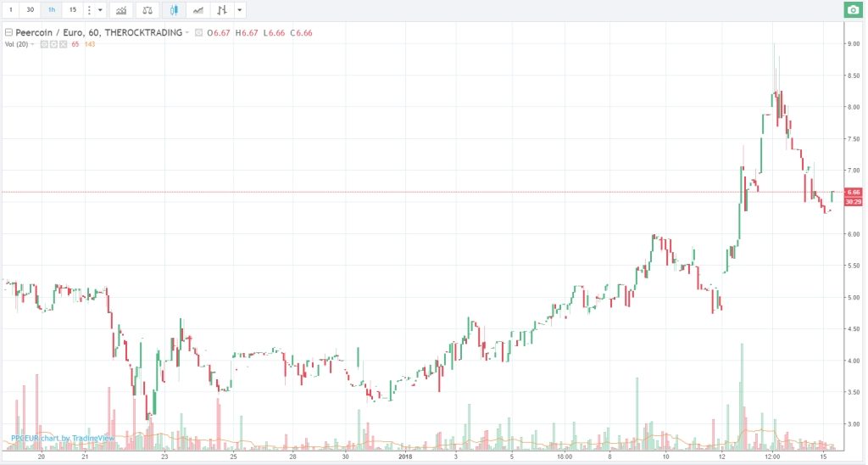Image resolution: width=868 pixels, height=465 pixels.
Task: Select the 15 minute interval
Action: [x=71, y=10]
